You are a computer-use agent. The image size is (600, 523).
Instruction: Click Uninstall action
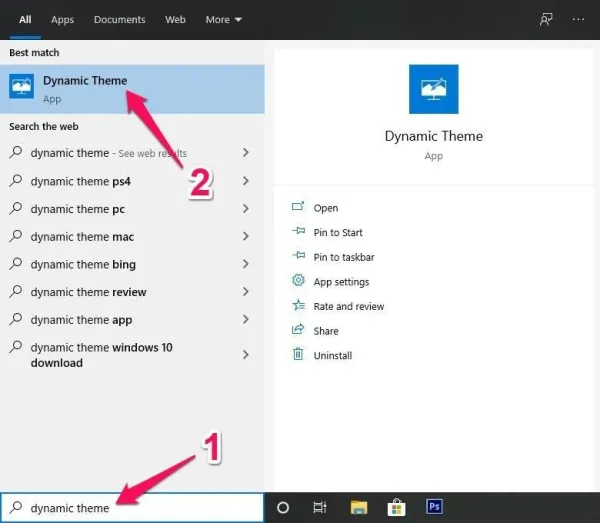coord(333,355)
